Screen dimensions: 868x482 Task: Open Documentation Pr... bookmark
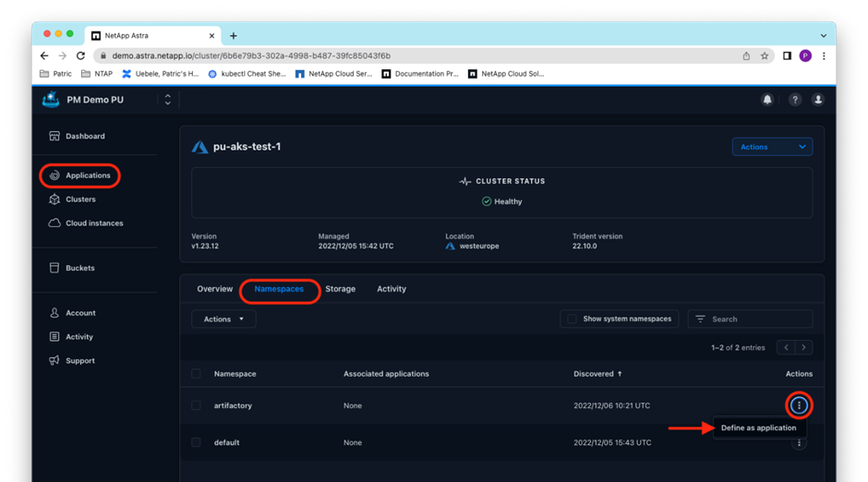[x=420, y=74]
